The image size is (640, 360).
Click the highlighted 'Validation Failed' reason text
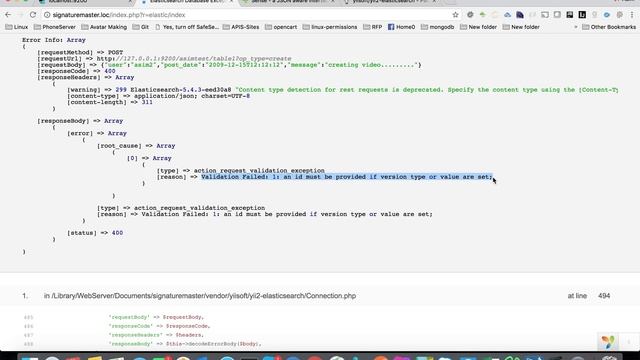(347, 177)
